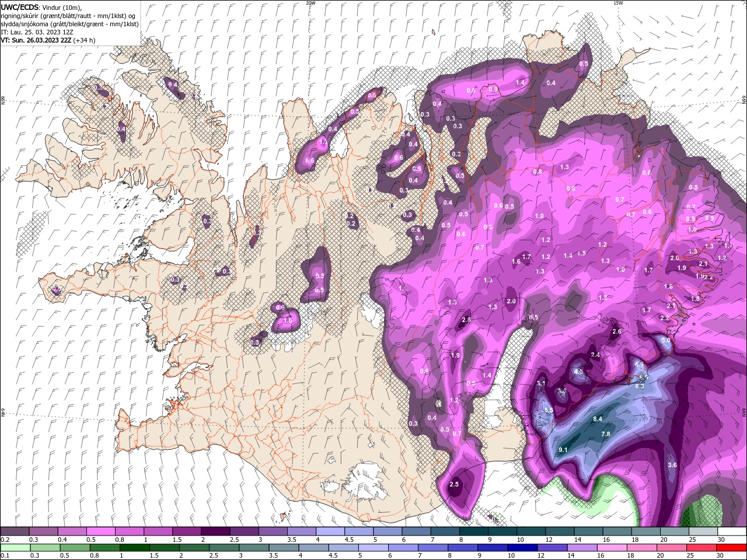Click the 8.4 precipitation value
Viewport: 747px width, 560px height.
(598, 419)
